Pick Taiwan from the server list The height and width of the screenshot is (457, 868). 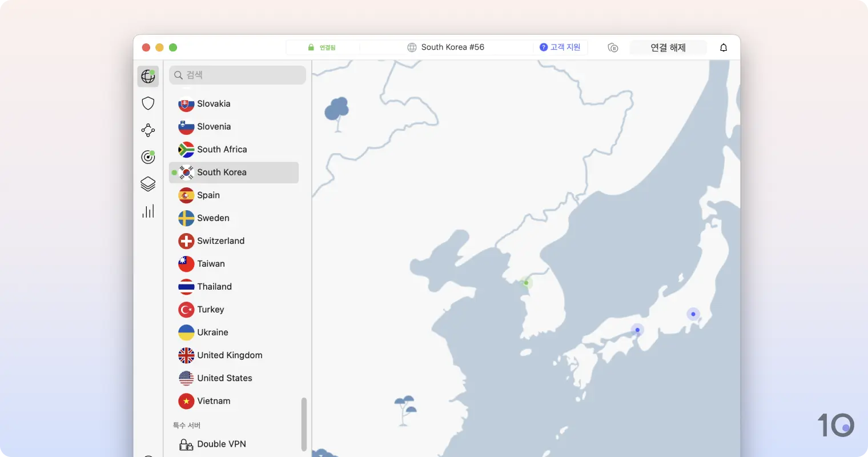(x=211, y=264)
